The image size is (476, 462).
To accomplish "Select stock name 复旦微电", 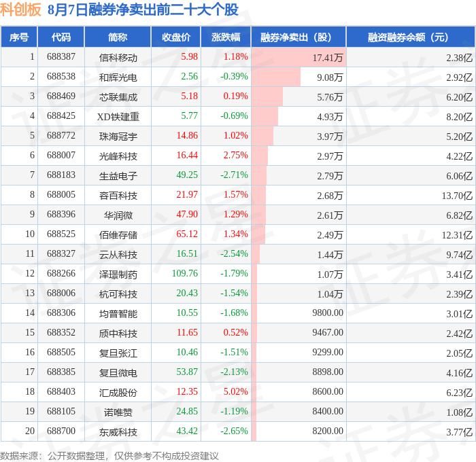I will pos(118,373).
